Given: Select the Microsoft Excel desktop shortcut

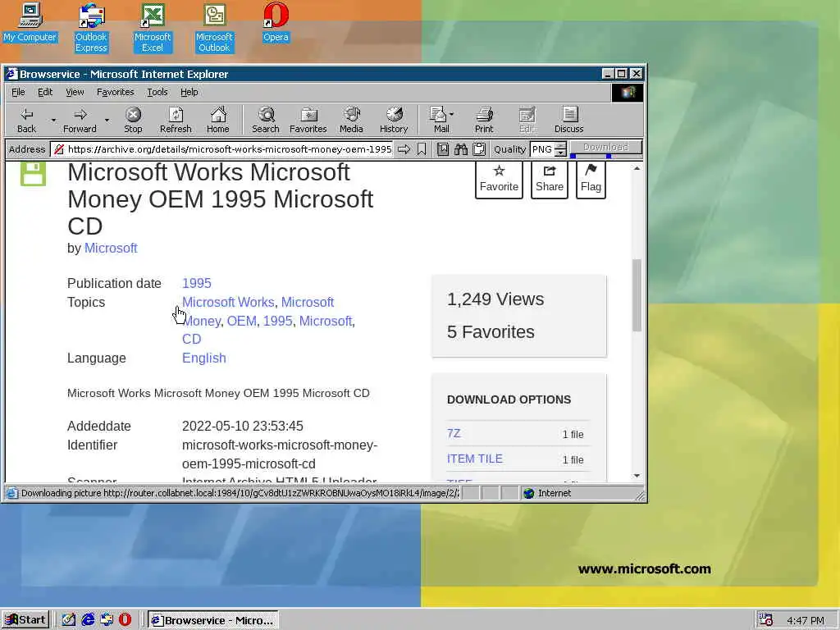Looking at the screenshot, I should coord(153,28).
